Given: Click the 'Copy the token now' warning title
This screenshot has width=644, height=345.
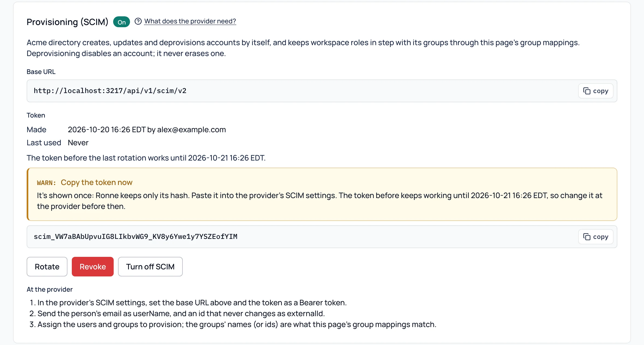Looking at the screenshot, I should click(x=97, y=182).
